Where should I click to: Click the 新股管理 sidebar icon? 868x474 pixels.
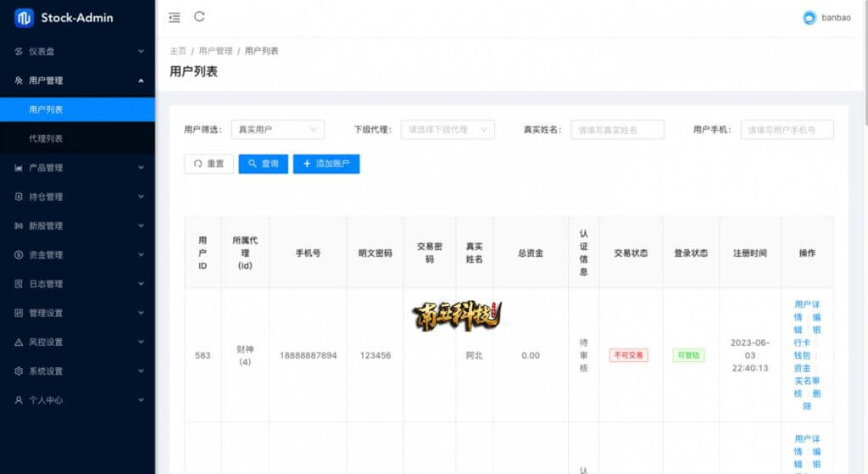[19, 226]
